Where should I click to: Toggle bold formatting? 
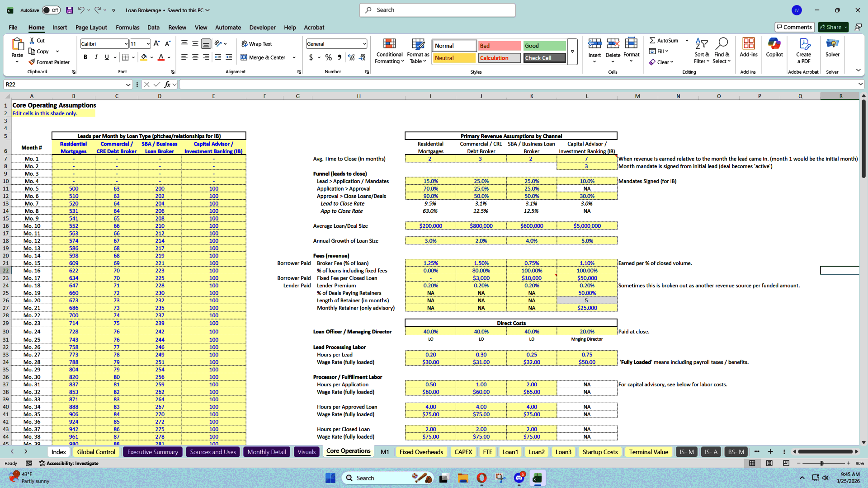coord(85,57)
